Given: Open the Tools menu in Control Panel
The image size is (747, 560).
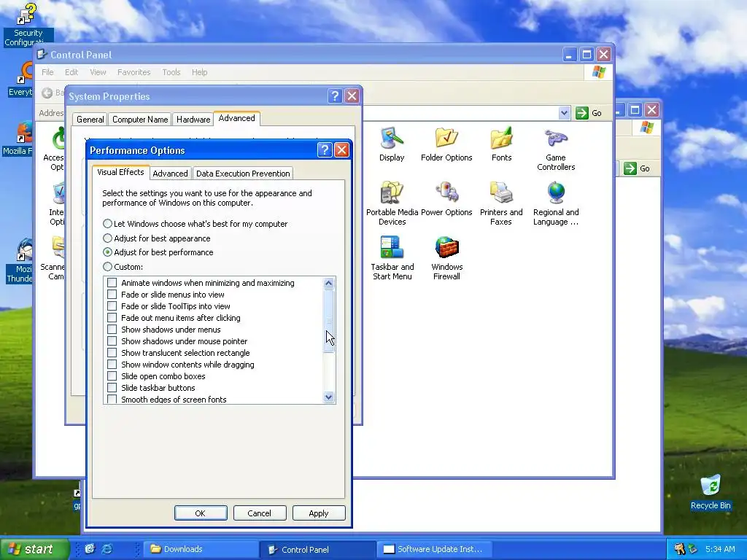Looking at the screenshot, I should 171,72.
